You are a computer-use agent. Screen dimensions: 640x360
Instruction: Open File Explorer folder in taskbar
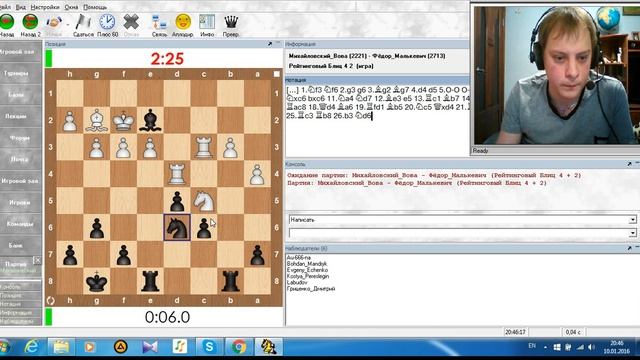coord(61,347)
